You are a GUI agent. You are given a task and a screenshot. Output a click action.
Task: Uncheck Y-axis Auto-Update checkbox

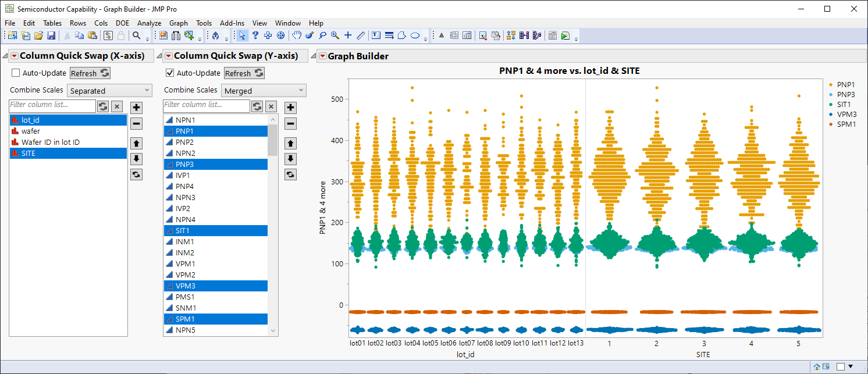(170, 73)
